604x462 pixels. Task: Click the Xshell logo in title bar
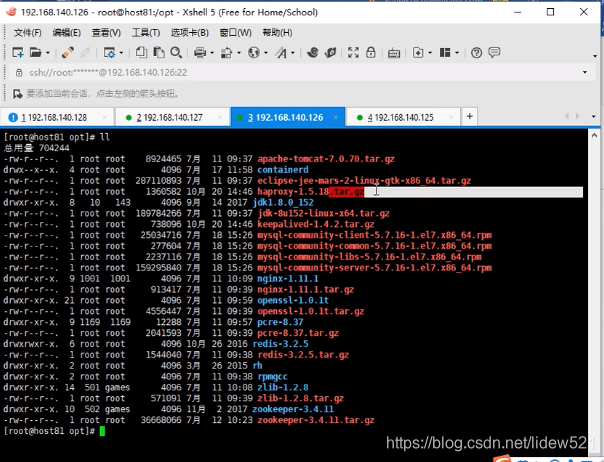(x=11, y=12)
